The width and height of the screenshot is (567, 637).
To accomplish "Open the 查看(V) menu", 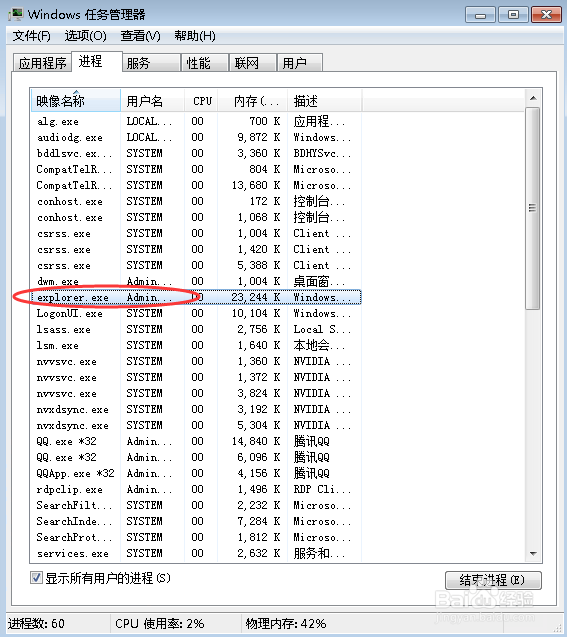I will [140, 36].
